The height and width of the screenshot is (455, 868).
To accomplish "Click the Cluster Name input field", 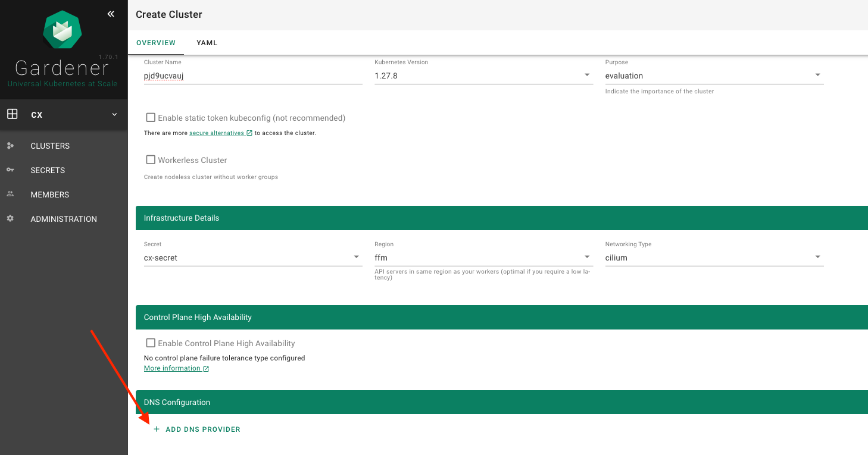I will (252, 76).
